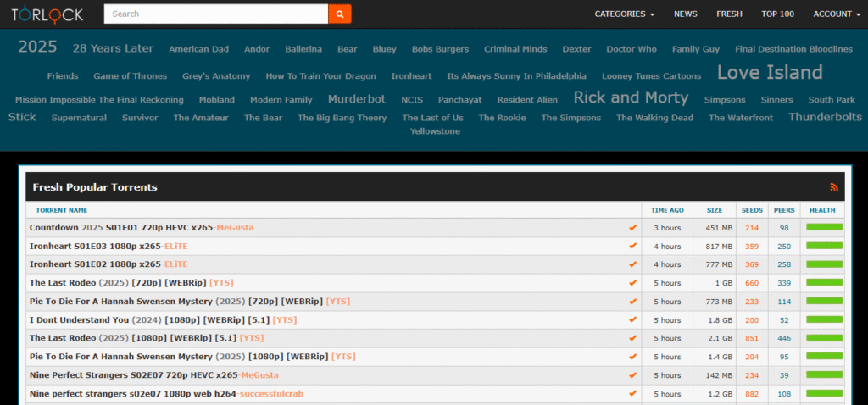Open the Game of Thrones tag
The width and height of the screenshot is (868, 405).
coord(130,75)
